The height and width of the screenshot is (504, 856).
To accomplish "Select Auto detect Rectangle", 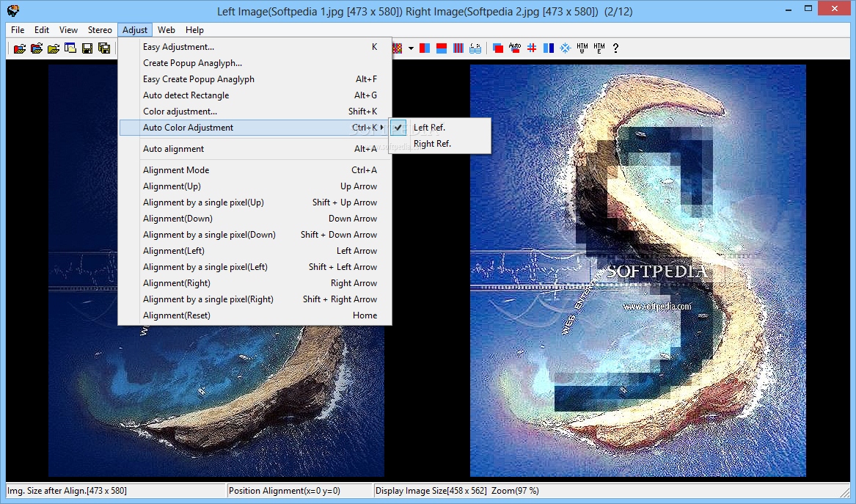I will [x=255, y=95].
